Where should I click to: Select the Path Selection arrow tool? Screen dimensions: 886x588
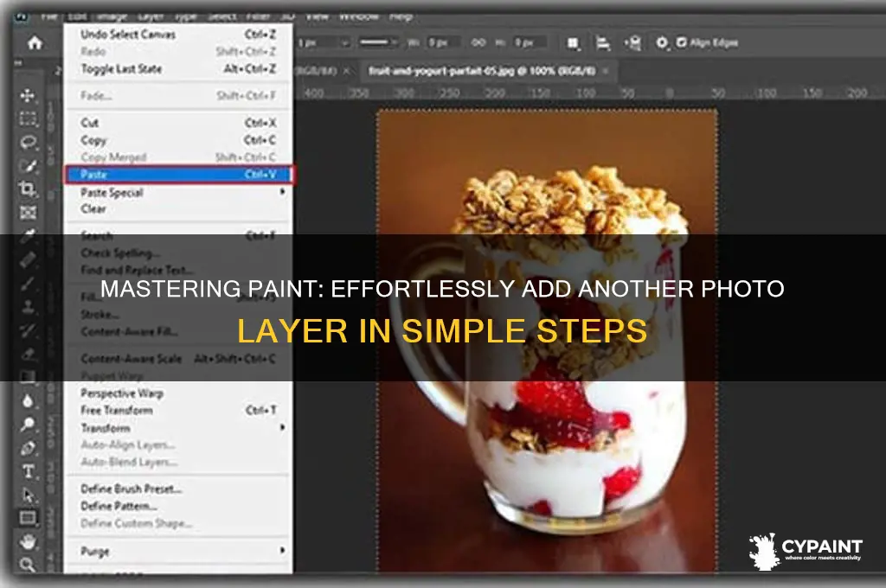point(28,495)
